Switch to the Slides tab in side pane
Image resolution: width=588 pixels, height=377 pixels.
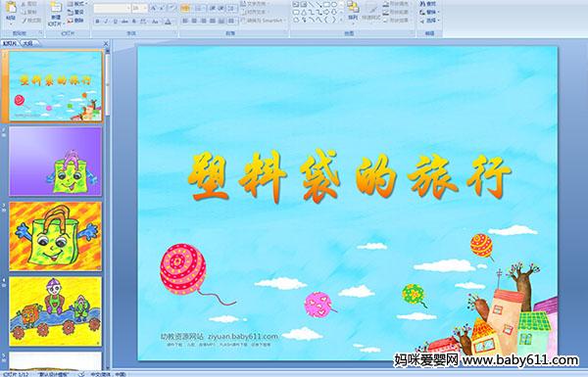(x=10, y=43)
